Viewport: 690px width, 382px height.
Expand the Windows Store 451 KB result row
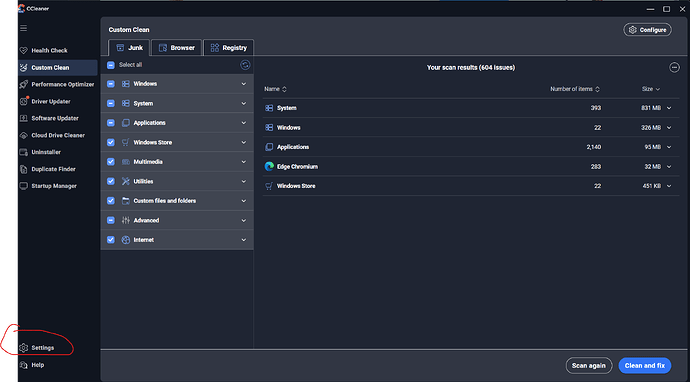pos(669,186)
